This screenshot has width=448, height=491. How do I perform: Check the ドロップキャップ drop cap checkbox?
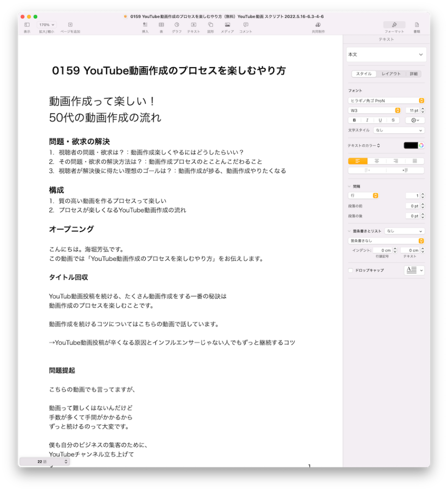click(x=350, y=270)
